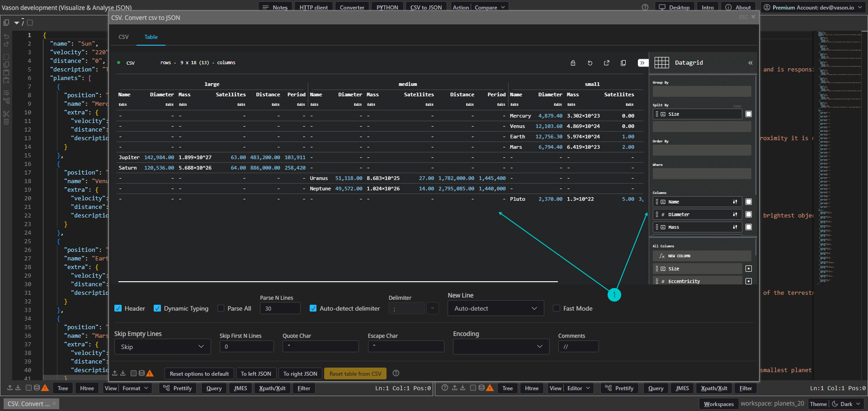Switch to the CSV tab
The height and width of the screenshot is (411, 868).
(123, 37)
